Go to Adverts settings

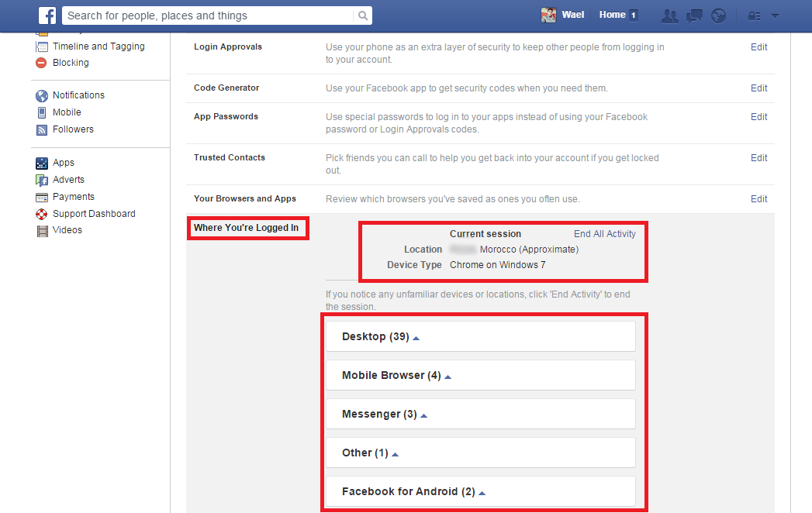pos(68,180)
